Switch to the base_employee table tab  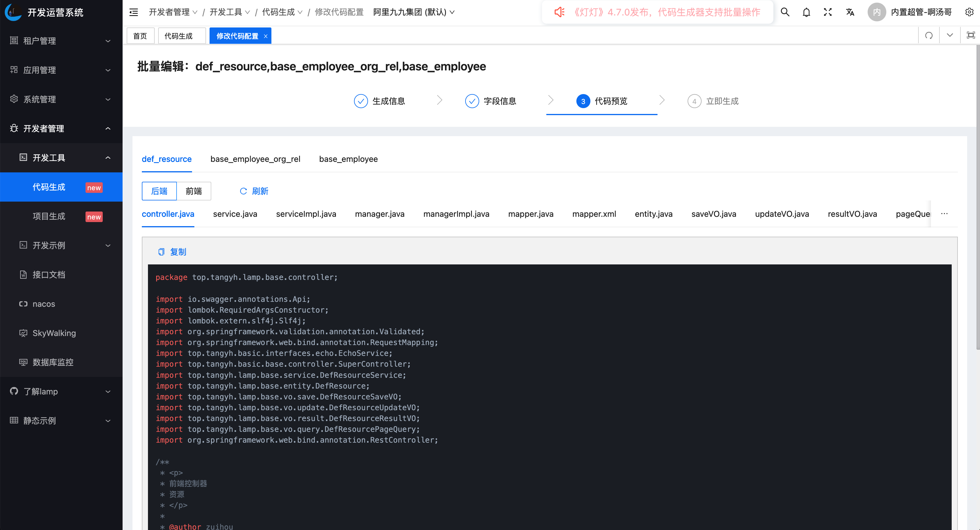(348, 159)
